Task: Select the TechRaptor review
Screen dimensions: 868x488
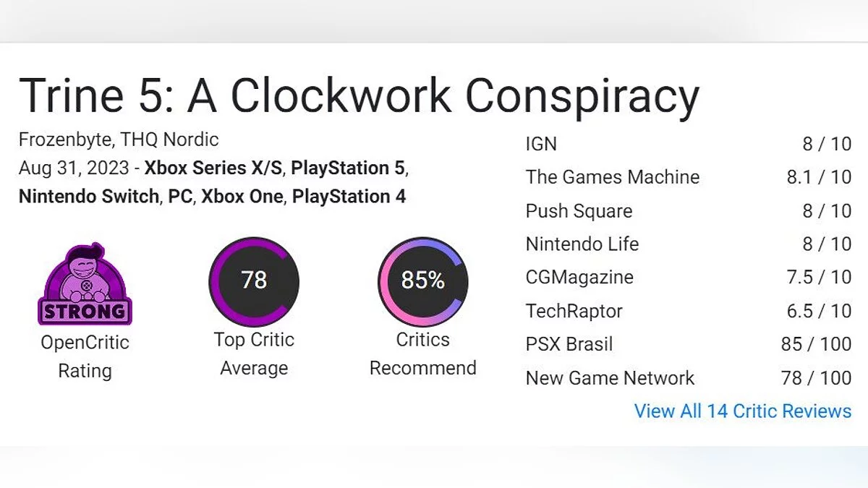Action: point(574,312)
